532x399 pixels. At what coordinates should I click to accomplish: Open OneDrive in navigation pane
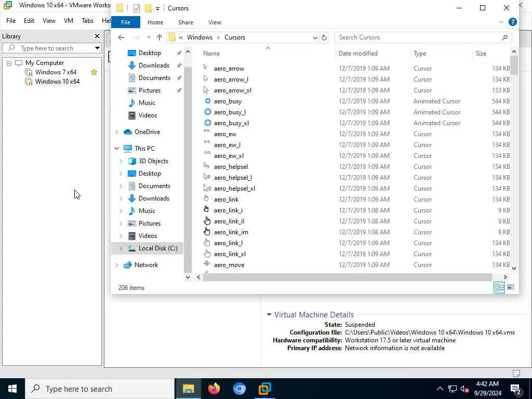point(147,131)
